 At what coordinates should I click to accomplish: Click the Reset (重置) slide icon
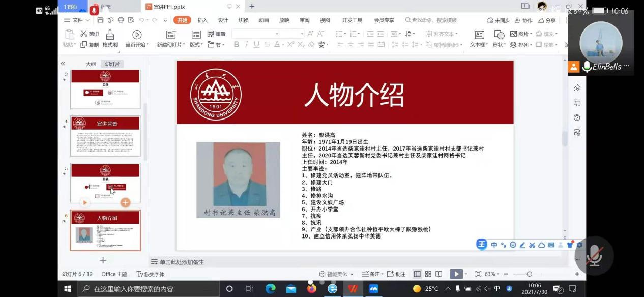(x=211, y=34)
